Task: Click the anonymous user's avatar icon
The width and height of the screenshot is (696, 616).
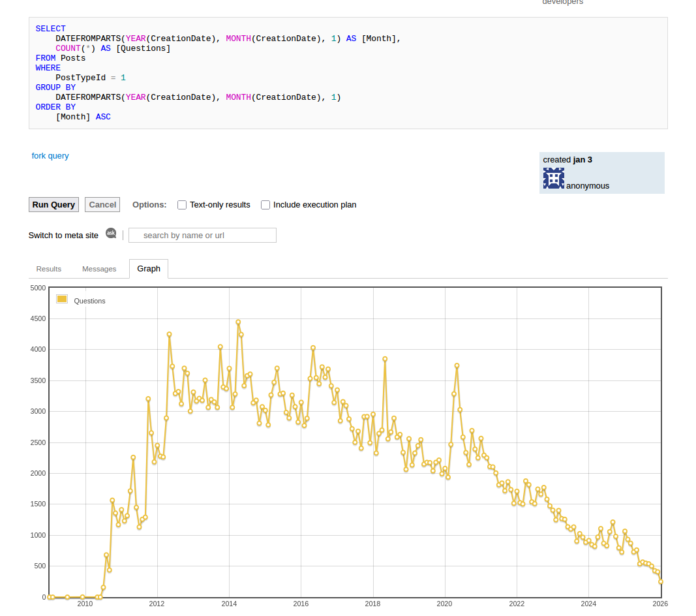Action: point(553,178)
